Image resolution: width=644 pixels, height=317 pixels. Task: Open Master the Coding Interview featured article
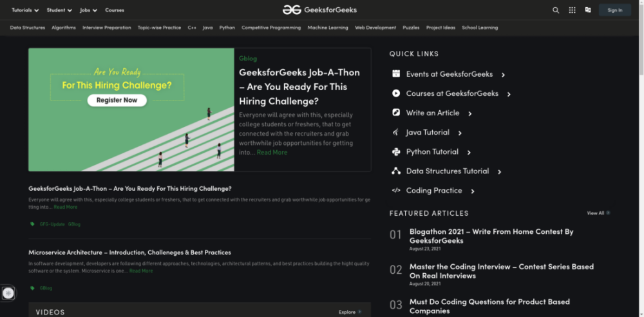pos(502,271)
